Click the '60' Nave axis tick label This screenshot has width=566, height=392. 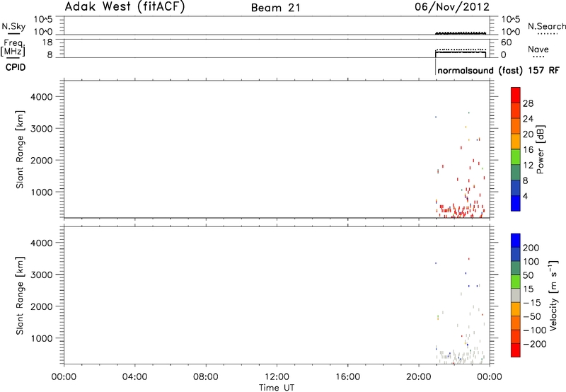[506, 42]
